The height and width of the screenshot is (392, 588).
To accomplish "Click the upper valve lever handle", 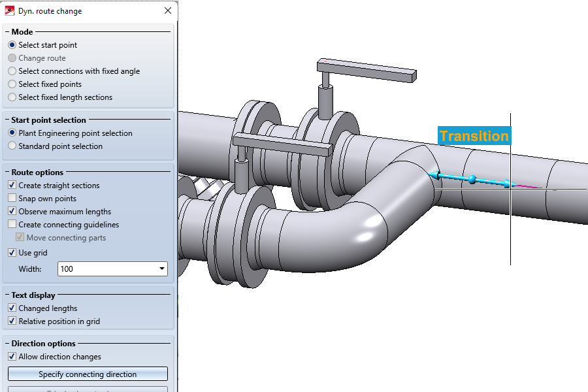I will click(x=367, y=70).
